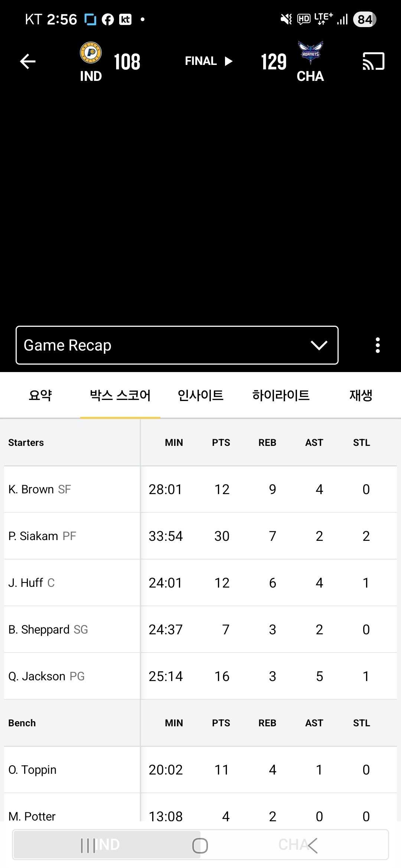The image size is (401, 868).
Task: Tap the Android home button
Action: pos(200,846)
